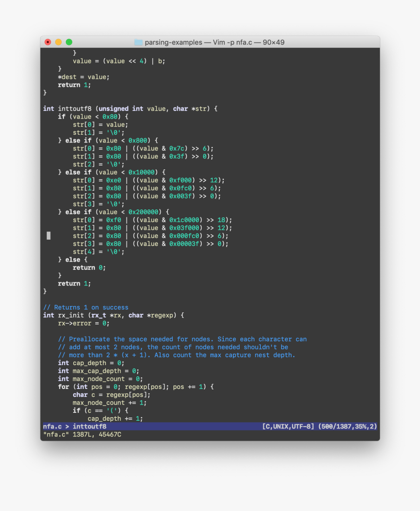Click the line 'char c = regexp[pos];'
Screen dimensions: 420x511
[111, 395]
